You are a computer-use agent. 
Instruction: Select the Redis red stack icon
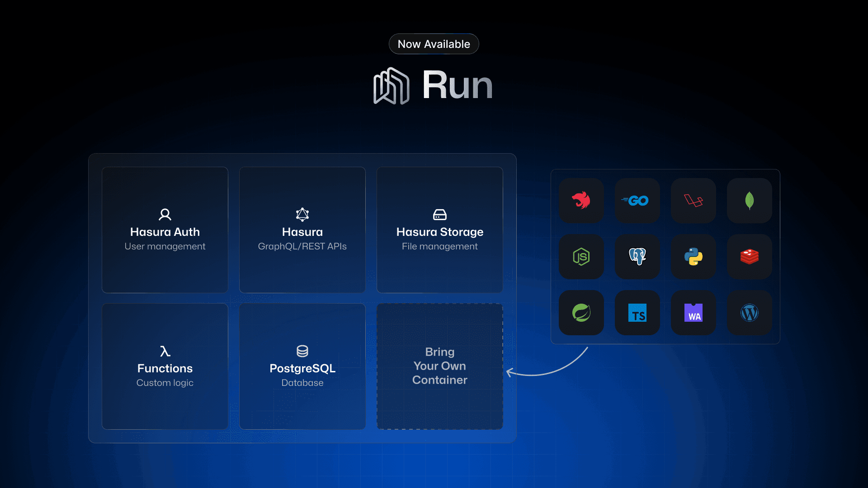click(749, 257)
